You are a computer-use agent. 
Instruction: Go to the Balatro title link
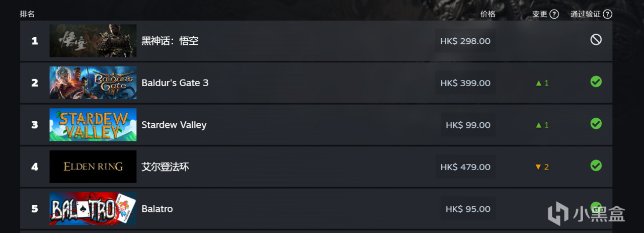pyautogui.click(x=157, y=209)
